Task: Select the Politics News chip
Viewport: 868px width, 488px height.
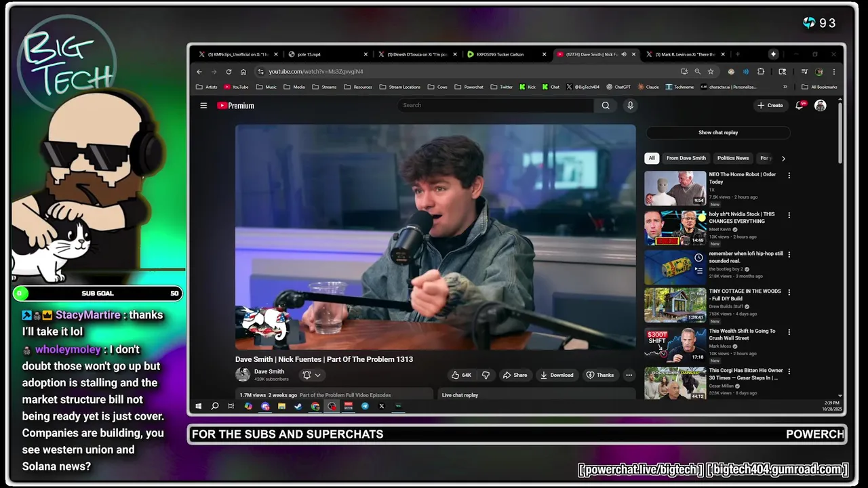Action: (733, 158)
